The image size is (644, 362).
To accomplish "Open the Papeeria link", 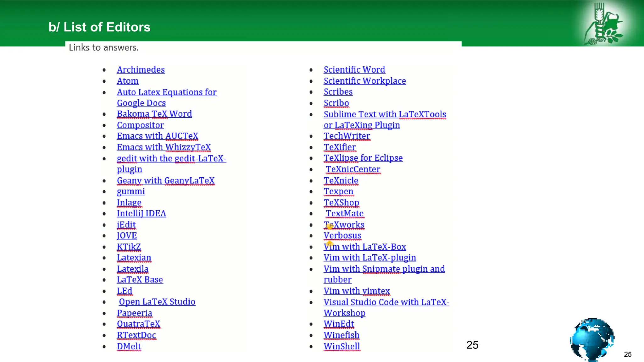I will 134,313.
